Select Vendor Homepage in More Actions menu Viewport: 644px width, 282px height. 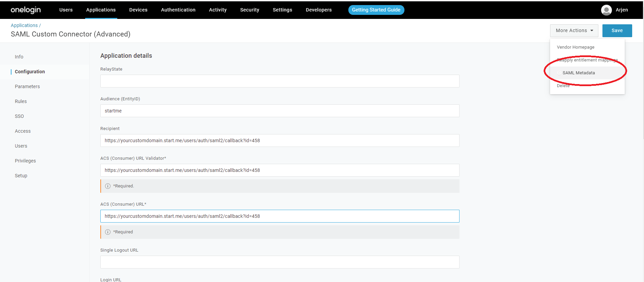tap(575, 47)
